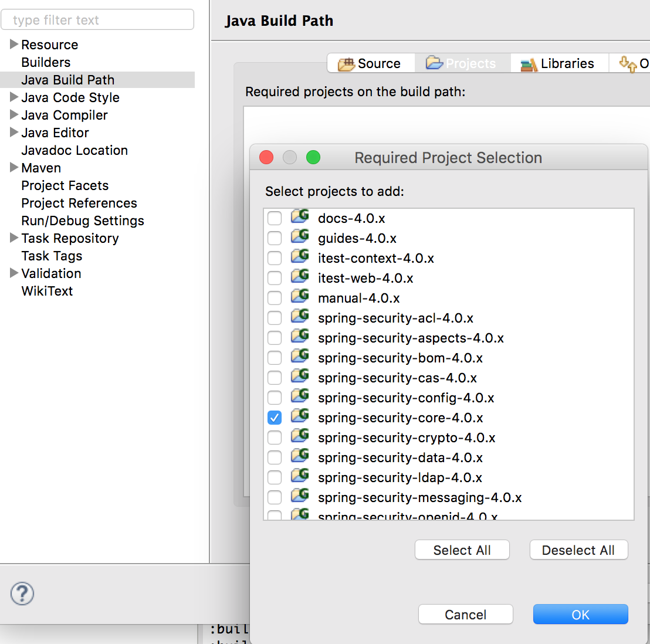Click the help question mark icon
This screenshot has width=650, height=644.
[x=22, y=594]
